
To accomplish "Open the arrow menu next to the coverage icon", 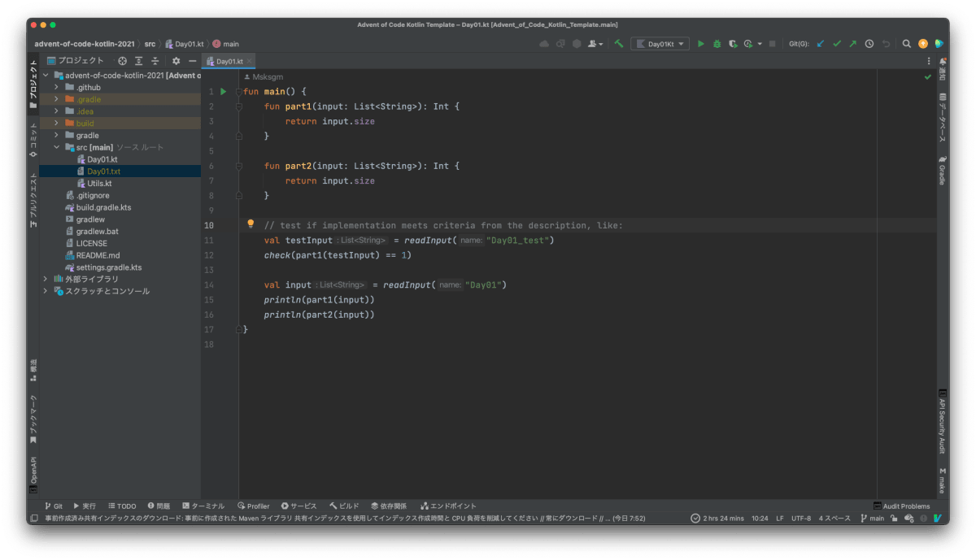I will 760,43.
